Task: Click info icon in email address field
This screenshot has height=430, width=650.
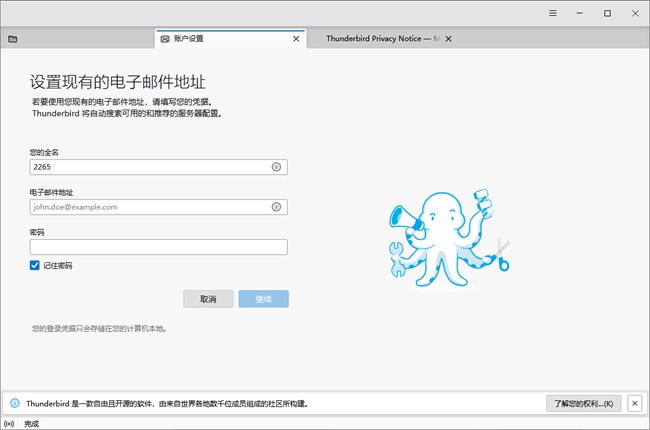Action: pyautogui.click(x=276, y=207)
